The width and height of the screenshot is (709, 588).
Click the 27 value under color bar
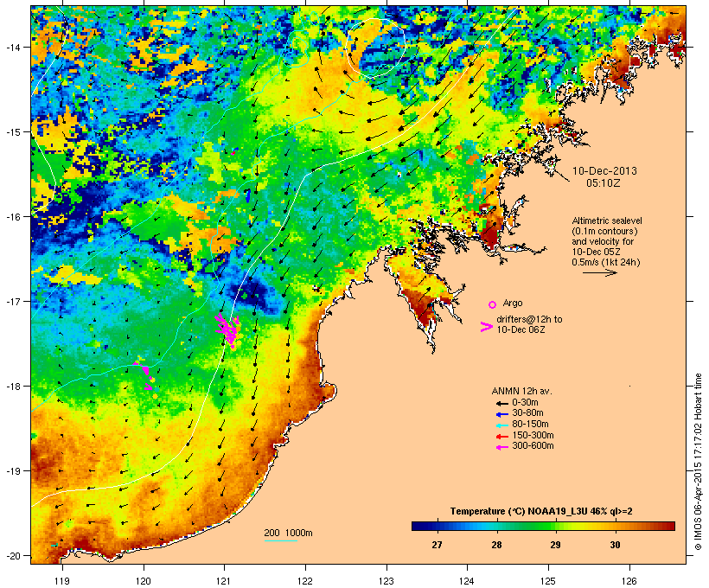tap(437, 545)
